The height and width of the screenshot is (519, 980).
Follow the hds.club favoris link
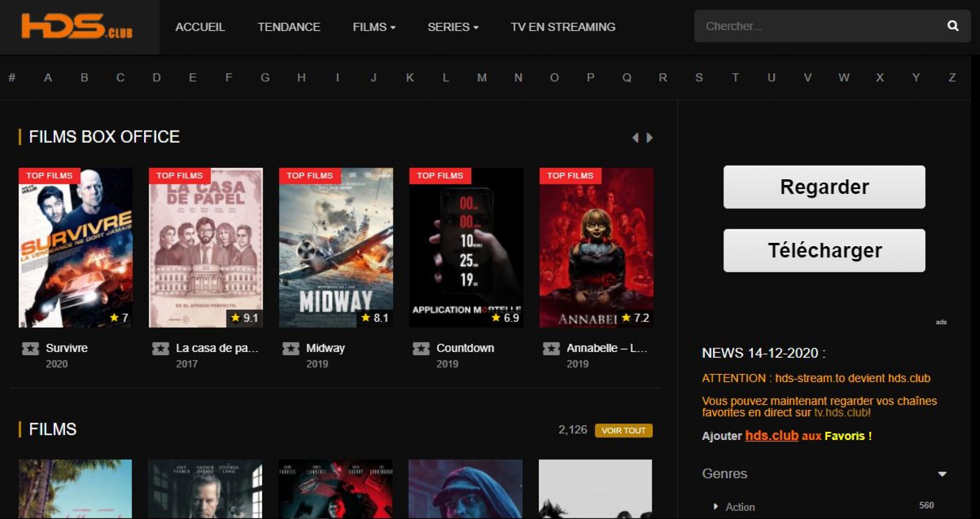tap(771, 436)
